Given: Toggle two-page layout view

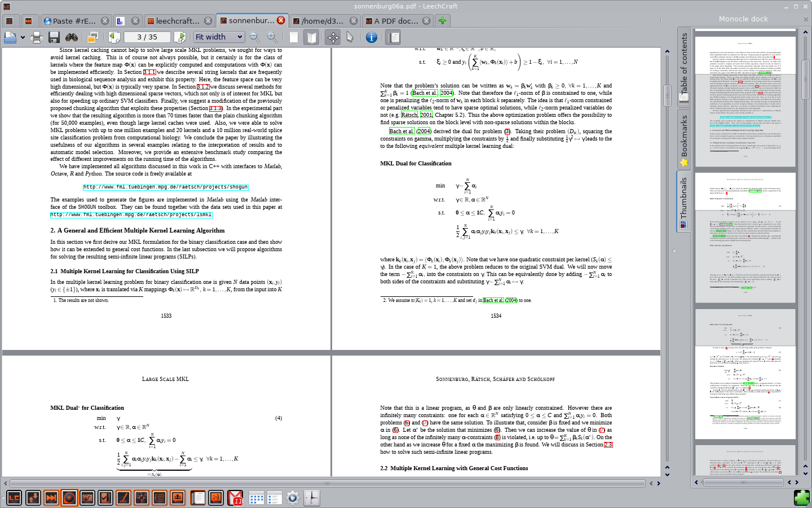Looking at the screenshot, I should (311, 37).
